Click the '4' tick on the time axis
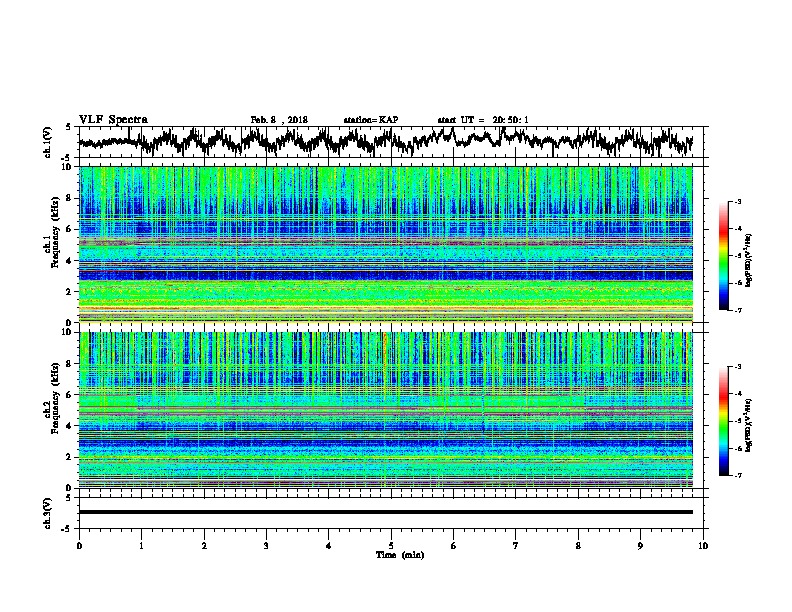The height and width of the screenshot is (612, 792). (x=329, y=546)
